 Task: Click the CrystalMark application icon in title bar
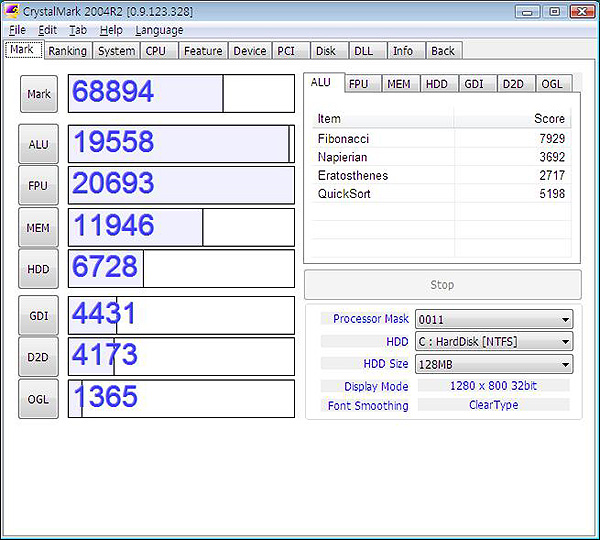pyautogui.click(x=11, y=11)
